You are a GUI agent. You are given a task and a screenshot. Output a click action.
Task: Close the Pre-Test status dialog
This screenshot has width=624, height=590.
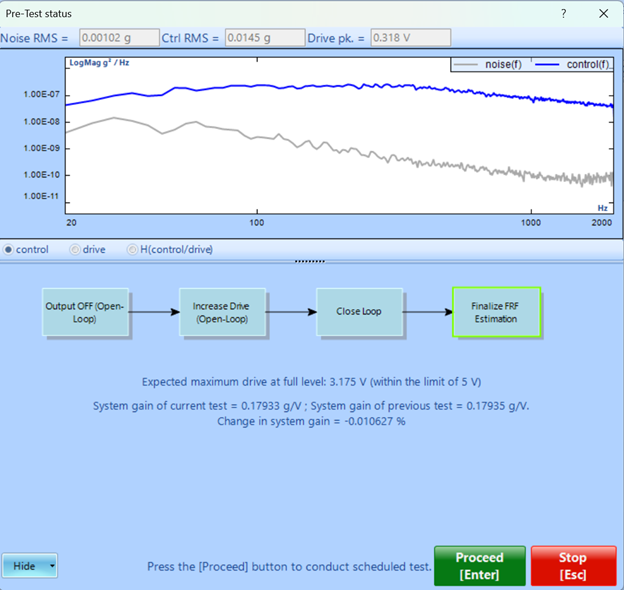pos(603,13)
